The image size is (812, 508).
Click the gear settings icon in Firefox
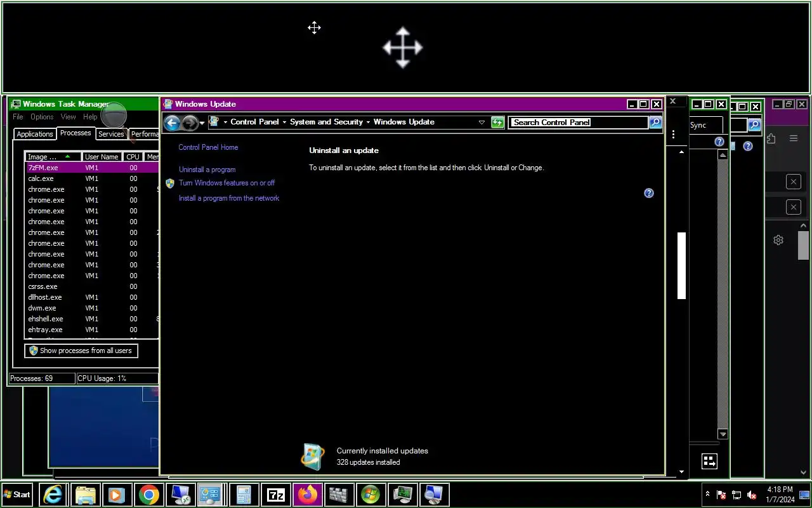[778, 240]
